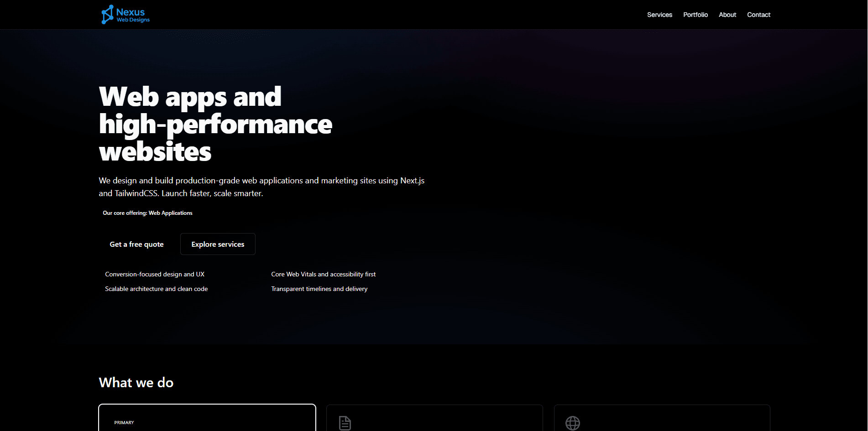Click the Our core offering: Web Applications badge

[x=147, y=213]
